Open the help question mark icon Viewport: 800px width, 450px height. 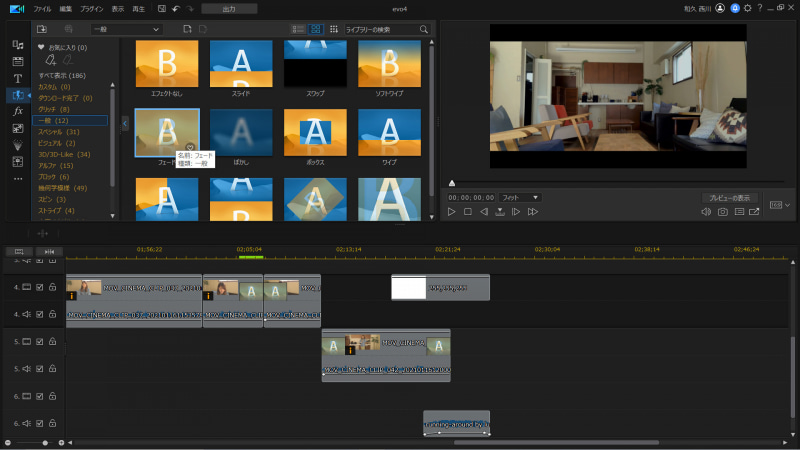click(x=760, y=8)
